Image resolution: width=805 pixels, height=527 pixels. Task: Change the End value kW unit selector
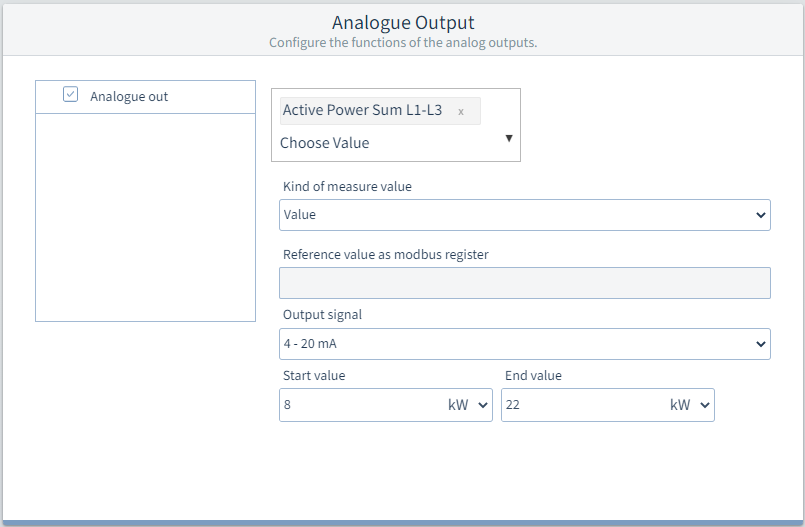click(689, 405)
